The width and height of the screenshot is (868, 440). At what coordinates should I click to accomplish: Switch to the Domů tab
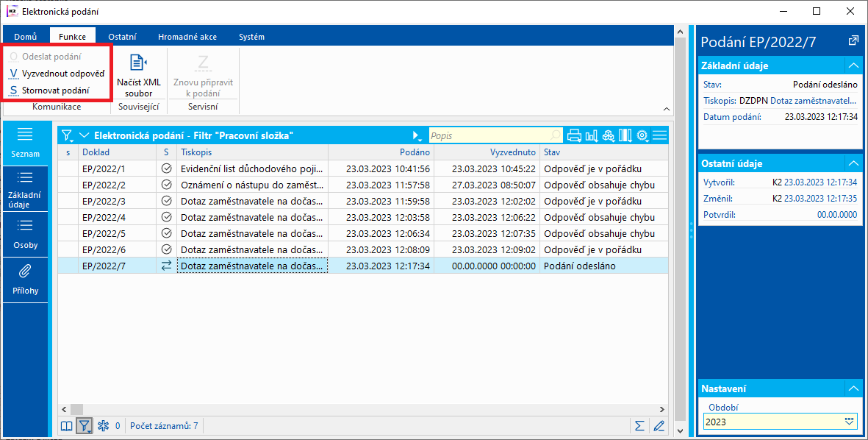pyautogui.click(x=26, y=37)
